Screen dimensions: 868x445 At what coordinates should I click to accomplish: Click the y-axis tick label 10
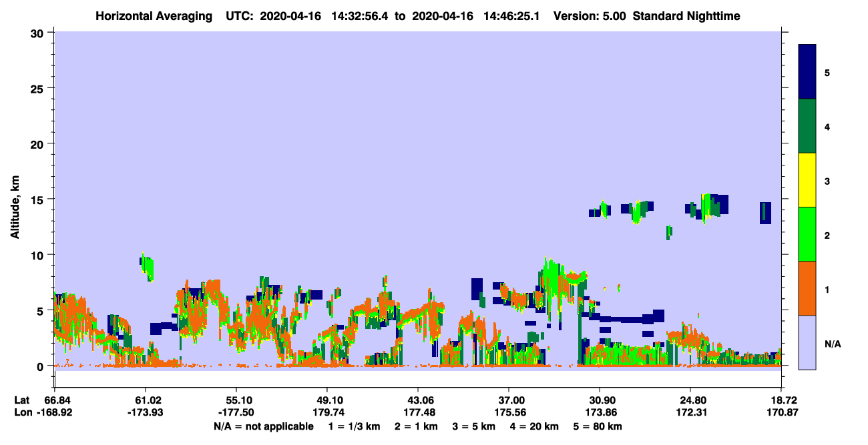(x=37, y=255)
